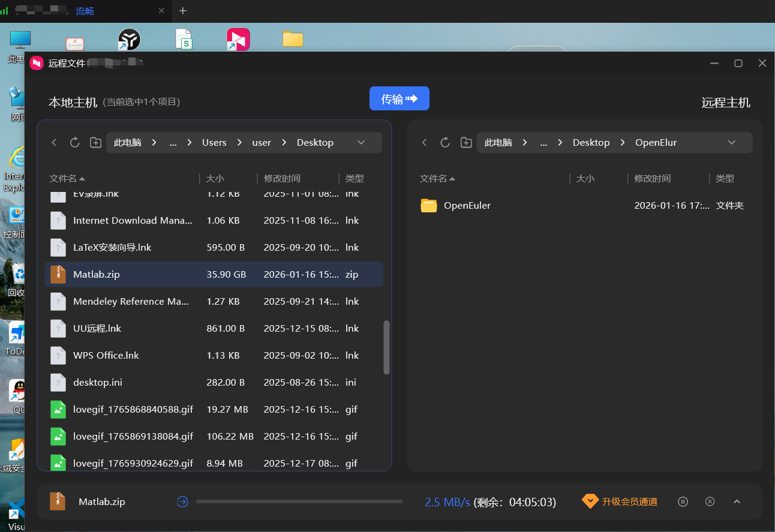Sort remote files by 修改时间 column
This screenshot has width=775, height=532.
click(652, 179)
